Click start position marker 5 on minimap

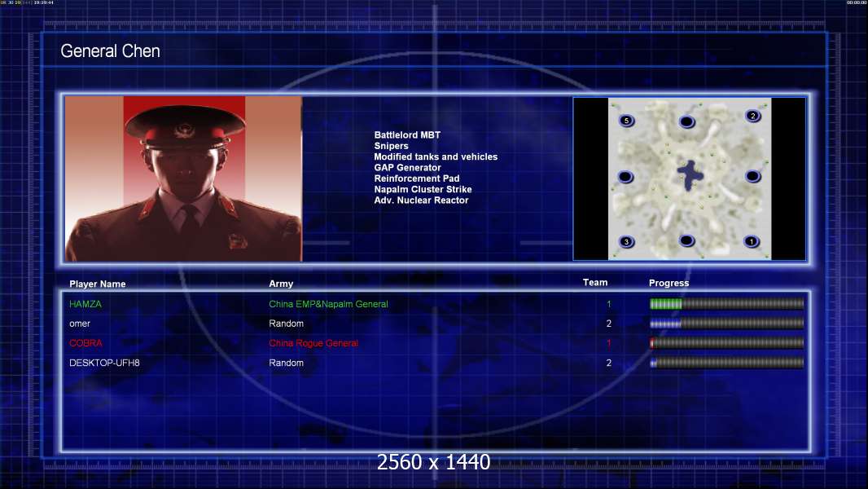(626, 121)
